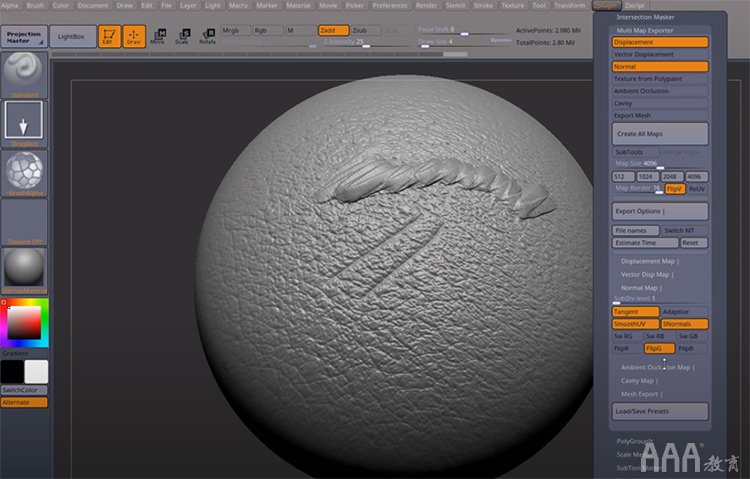Image resolution: width=750 pixels, height=479 pixels.
Task: Open the Standard brush thumbnail
Action: click(x=24, y=75)
